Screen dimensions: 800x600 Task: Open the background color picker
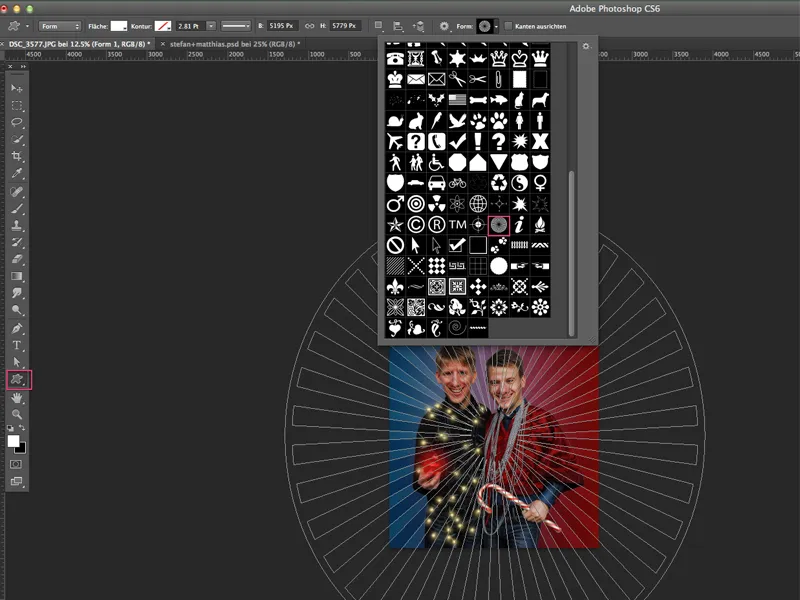21,448
